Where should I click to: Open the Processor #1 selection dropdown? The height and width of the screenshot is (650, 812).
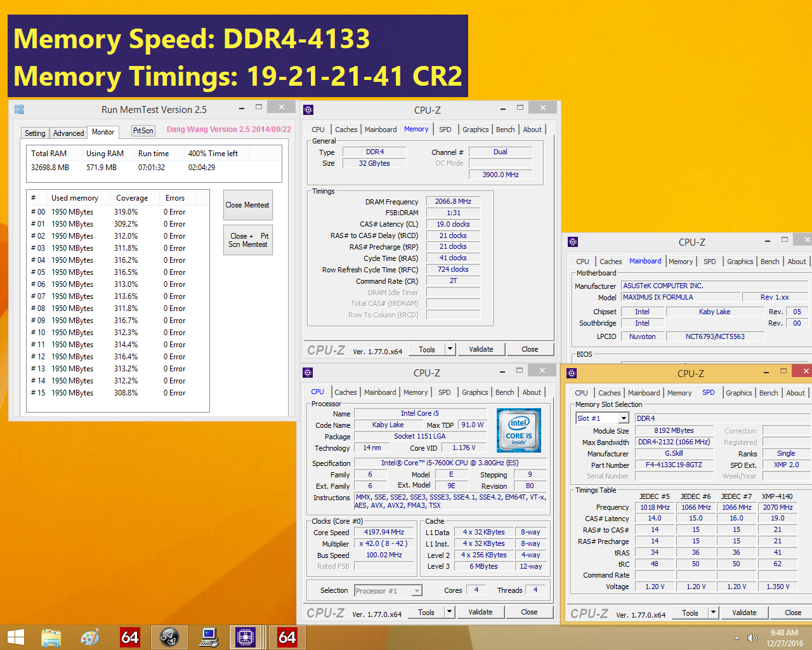(x=416, y=590)
